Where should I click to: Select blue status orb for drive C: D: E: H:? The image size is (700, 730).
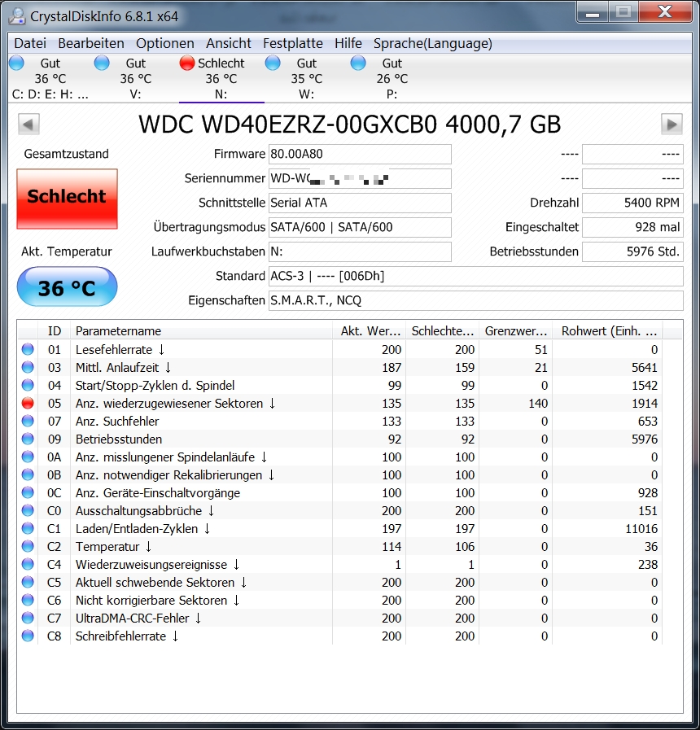tap(16, 63)
